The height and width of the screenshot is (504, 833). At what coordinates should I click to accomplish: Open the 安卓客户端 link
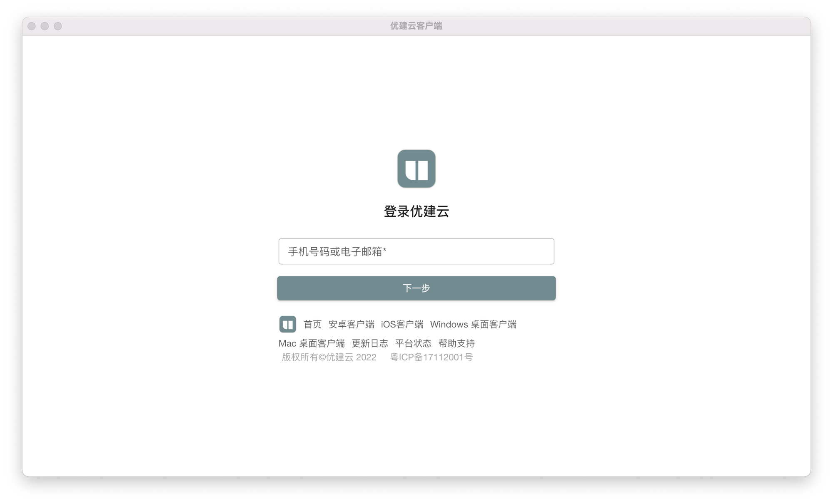tap(351, 324)
